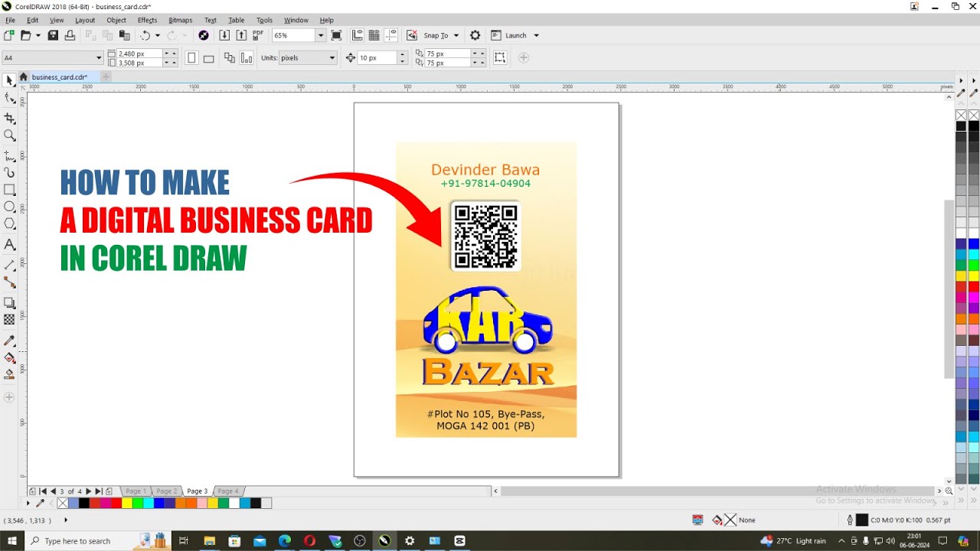Image resolution: width=980 pixels, height=551 pixels.
Task: Select the Shape tool
Action: pos(9,99)
